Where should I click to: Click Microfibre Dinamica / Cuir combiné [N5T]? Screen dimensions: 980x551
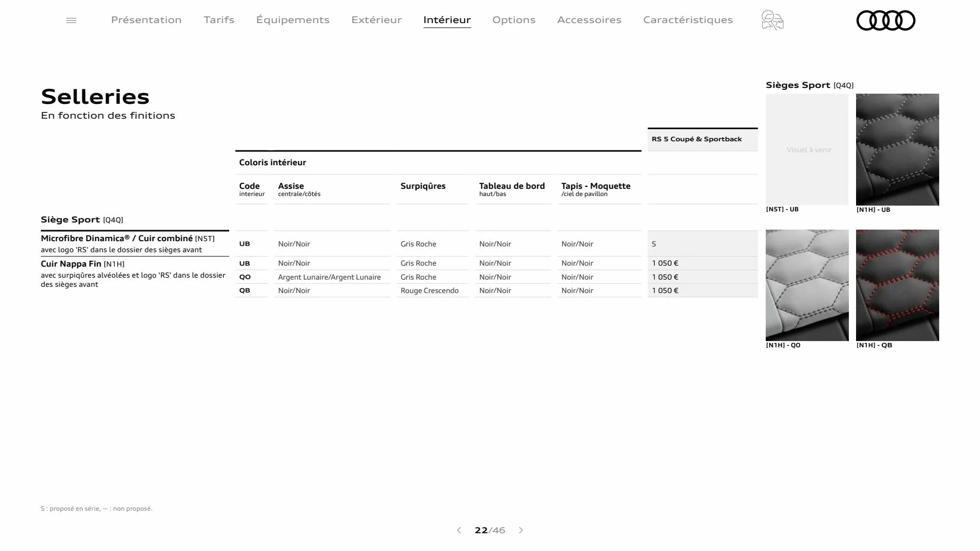(x=128, y=238)
